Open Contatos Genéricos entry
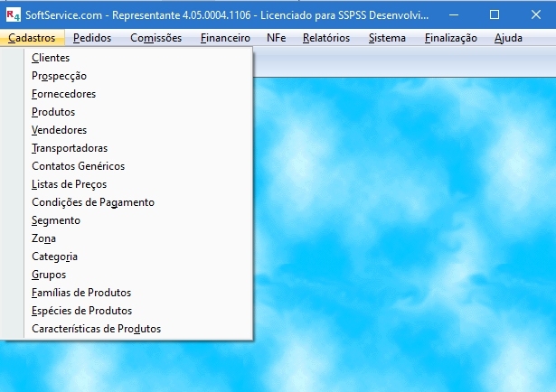 (x=78, y=166)
